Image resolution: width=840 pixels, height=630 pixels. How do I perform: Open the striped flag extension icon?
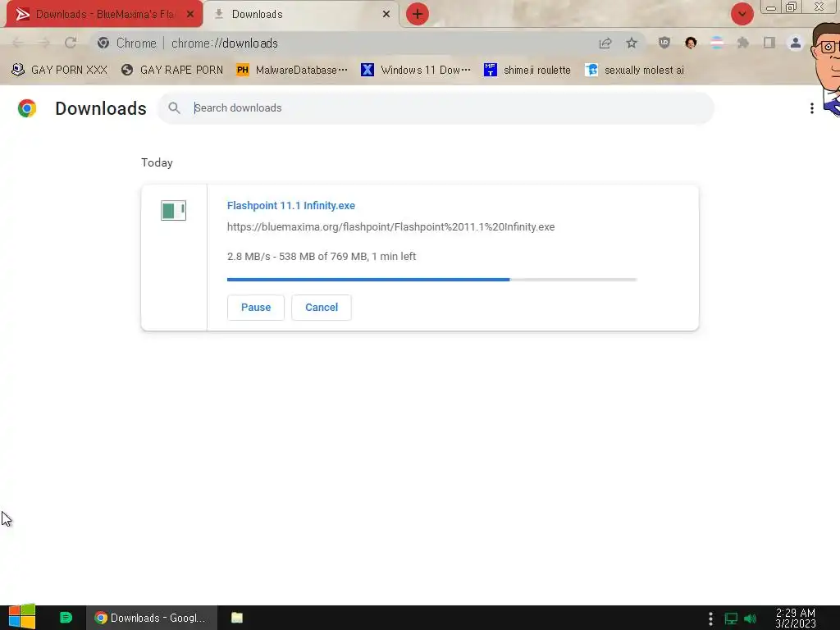pyautogui.click(x=717, y=43)
